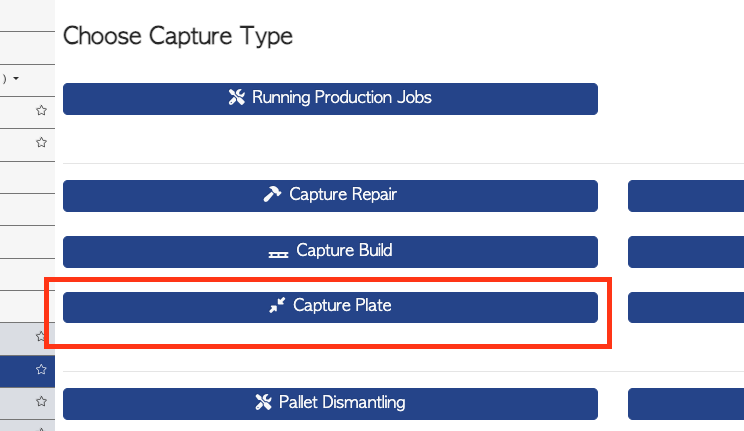Select the Capture Build button
The height and width of the screenshot is (431, 744).
[330, 252]
